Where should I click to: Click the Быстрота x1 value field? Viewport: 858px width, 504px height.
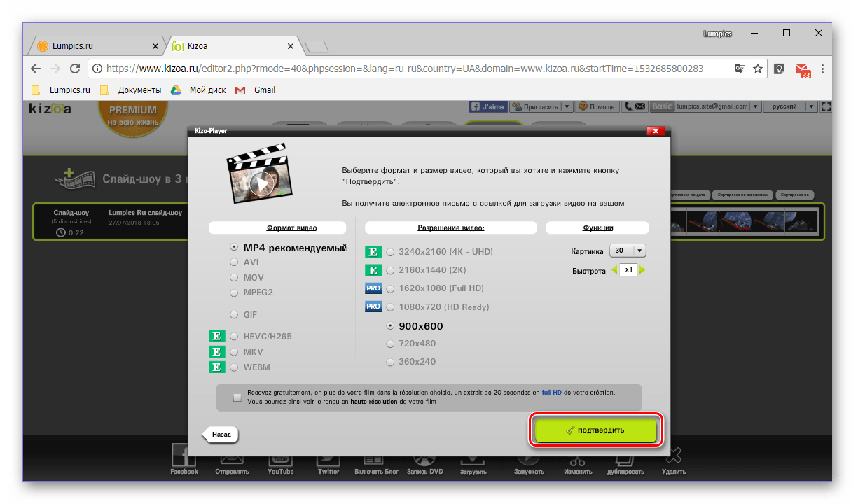click(628, 270)
